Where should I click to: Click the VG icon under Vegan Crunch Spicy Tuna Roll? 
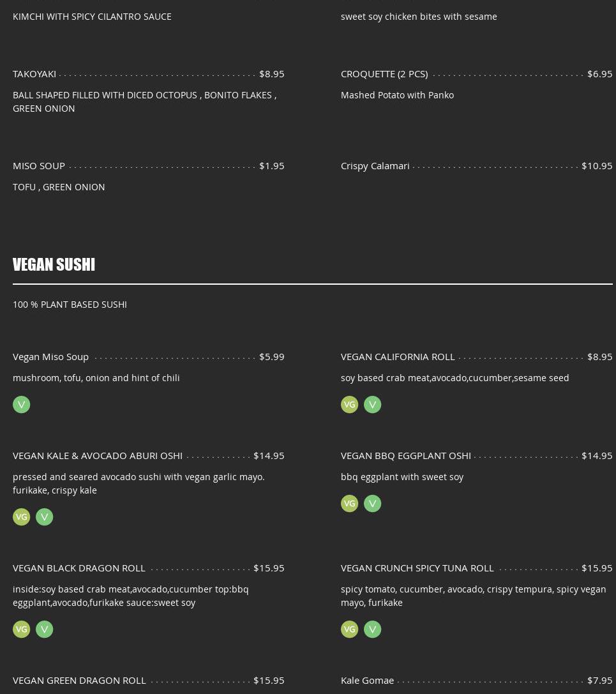coord(349,629)
